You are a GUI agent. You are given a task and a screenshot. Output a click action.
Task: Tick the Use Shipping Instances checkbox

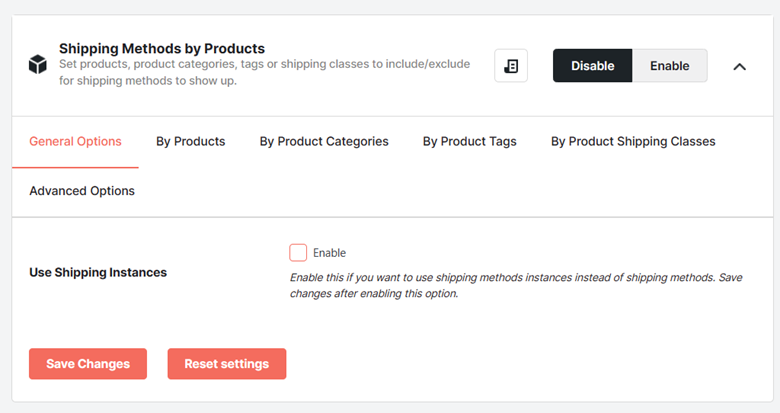coord(298,253)
